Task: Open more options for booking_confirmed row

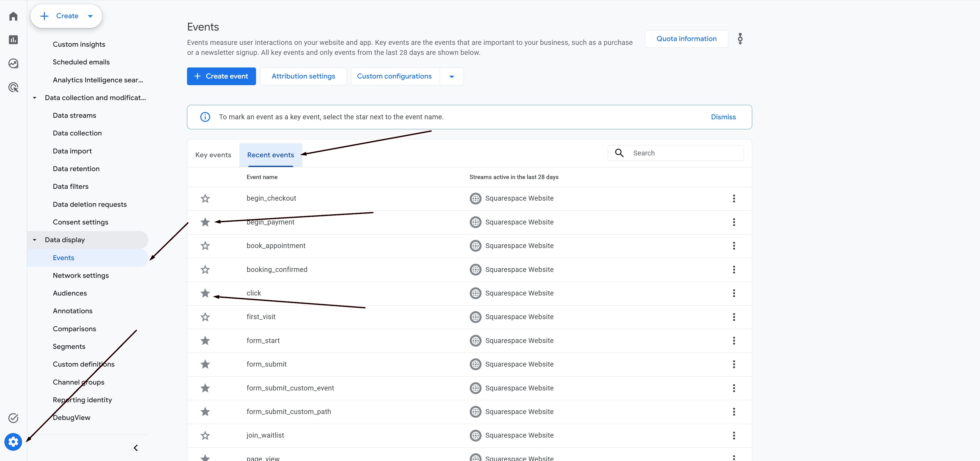Action: 734,269
